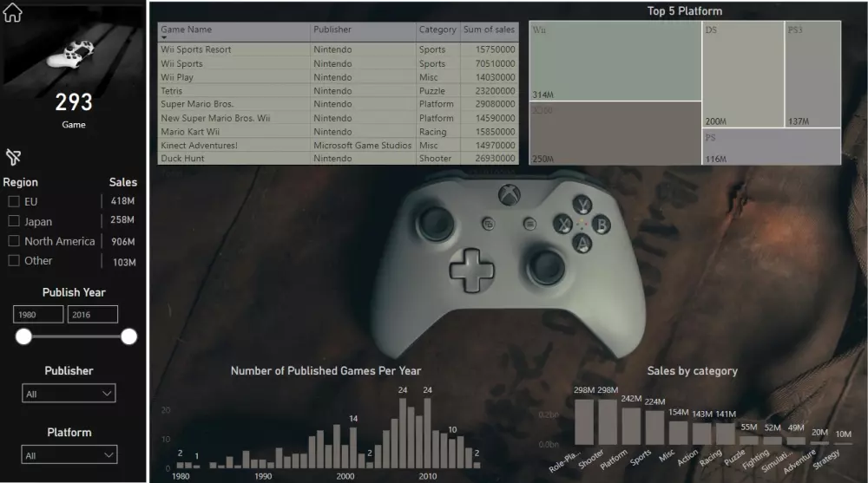Select the Kinect Adventures! row
Image resolution: width=868 pixels, height=483 pixels.
(x=339, y=145)
